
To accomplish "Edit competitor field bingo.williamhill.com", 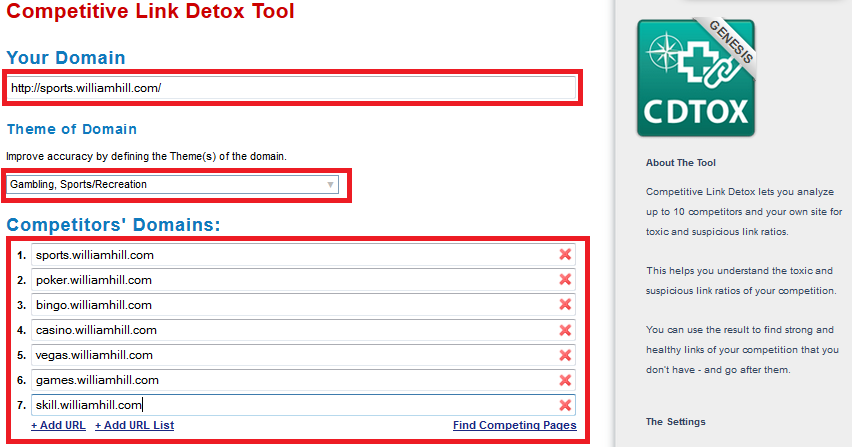I will tap(303, 305).
